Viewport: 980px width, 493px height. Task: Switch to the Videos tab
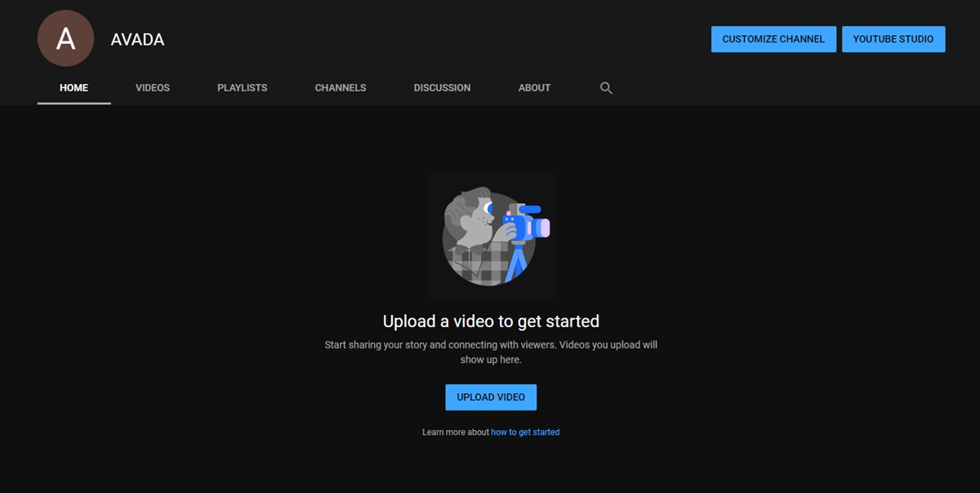pos(153,87)
